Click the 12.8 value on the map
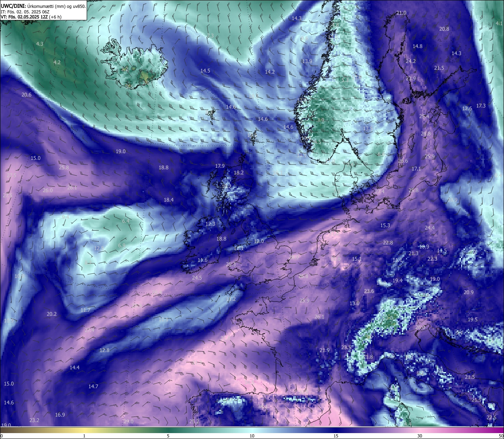The image size is (504, 439). (104, 350)
